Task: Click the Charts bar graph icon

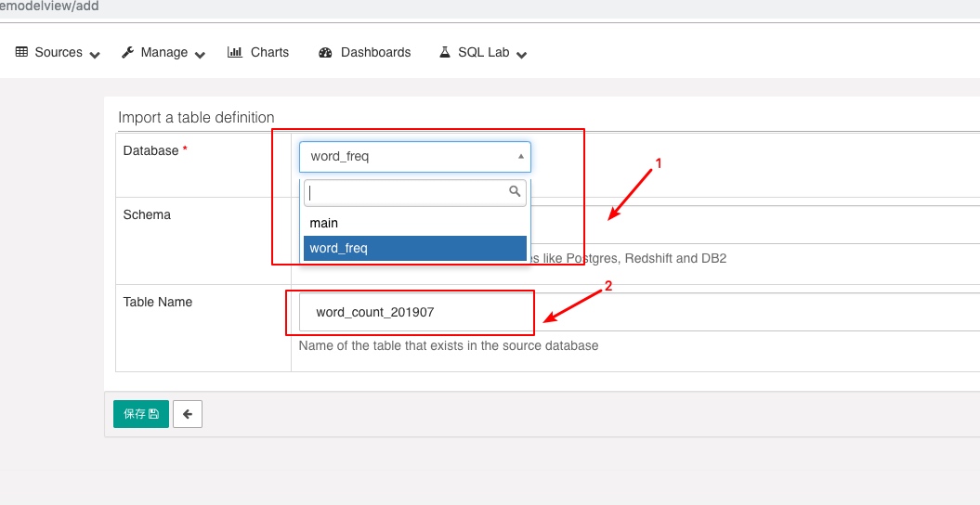Action: click(x=234, y=52)
